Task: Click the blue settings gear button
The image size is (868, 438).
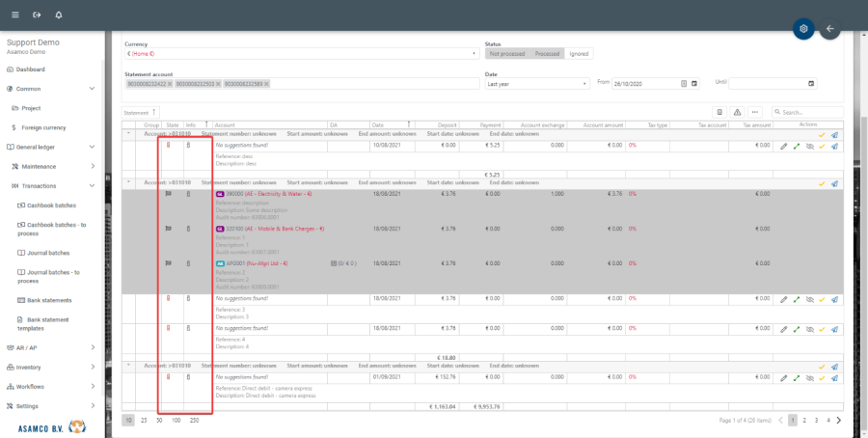Action: pos(802,29)
